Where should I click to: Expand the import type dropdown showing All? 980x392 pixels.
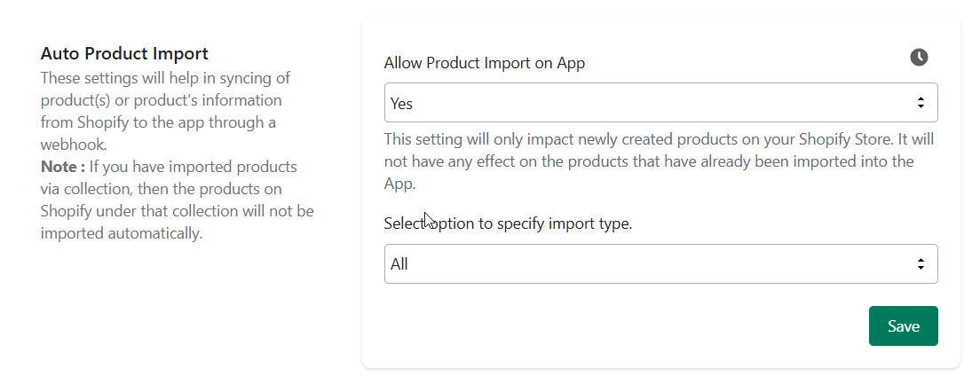click(660, 263)
